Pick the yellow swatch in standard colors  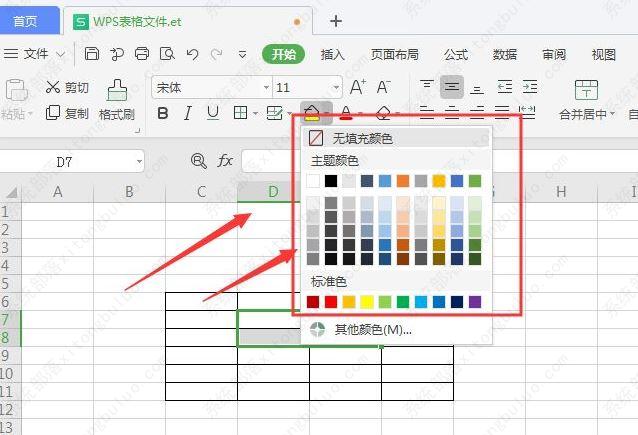pyautogui.click(x=367, y=301)
